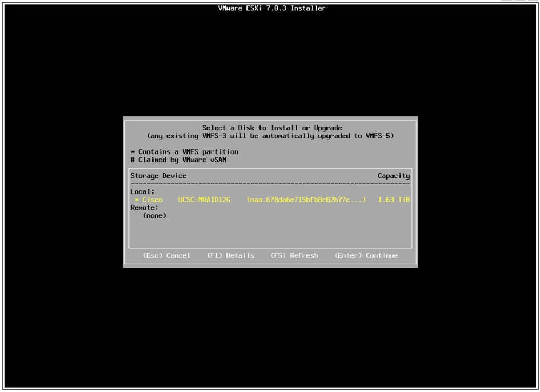Click the 'Select a Disk to Install or Upgrade' title
This screenshot has height=392, width=540.
(272, 128)
